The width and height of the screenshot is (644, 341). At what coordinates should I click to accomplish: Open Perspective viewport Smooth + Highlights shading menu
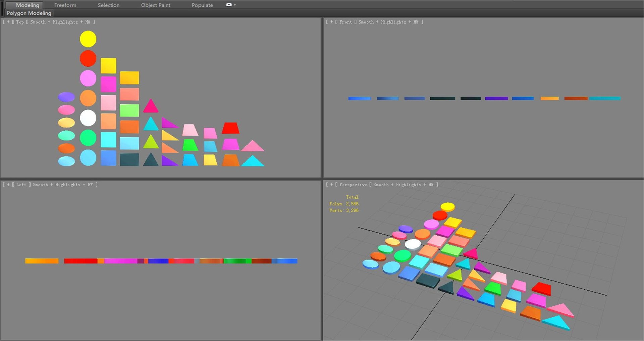coord(403,185)
